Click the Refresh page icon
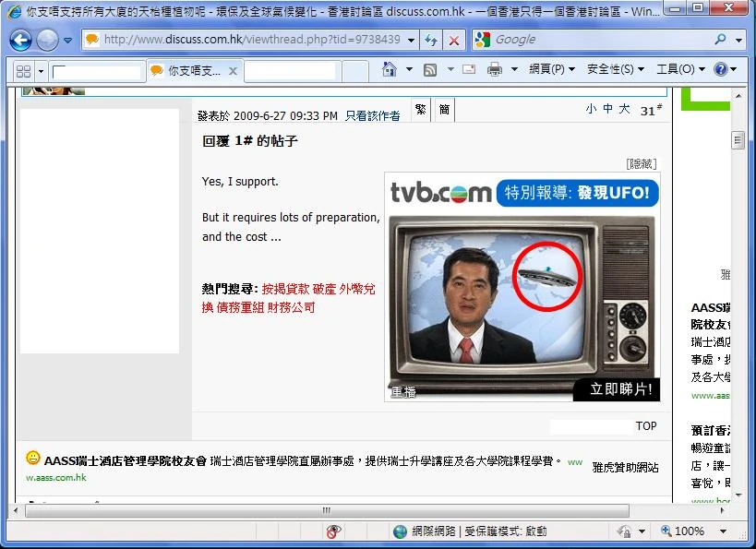Screen dimensions: 756x549 (431, 40)
